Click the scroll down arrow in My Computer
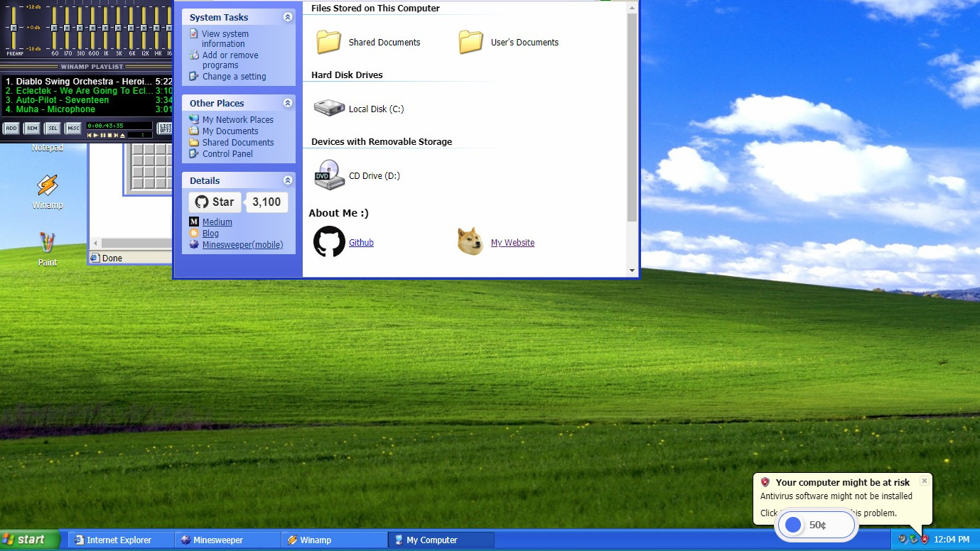This screenshot has width=980, height=551. pyautogui.click(x=632, y=271)
